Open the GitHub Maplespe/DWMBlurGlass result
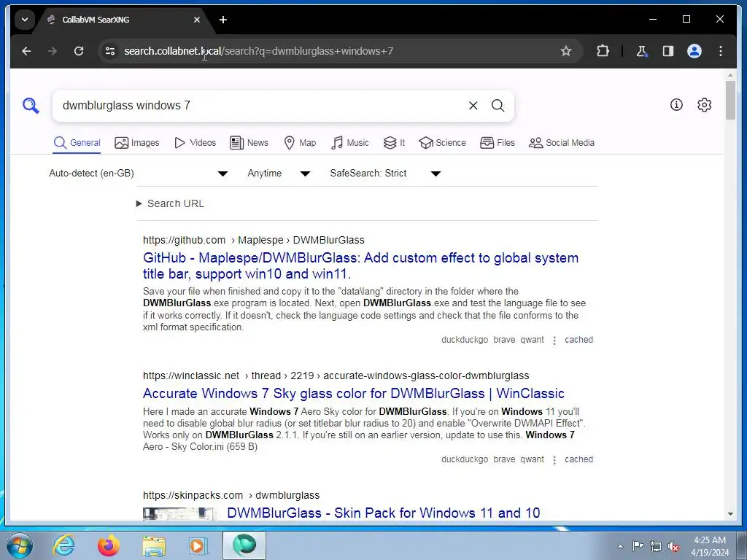 360,265
